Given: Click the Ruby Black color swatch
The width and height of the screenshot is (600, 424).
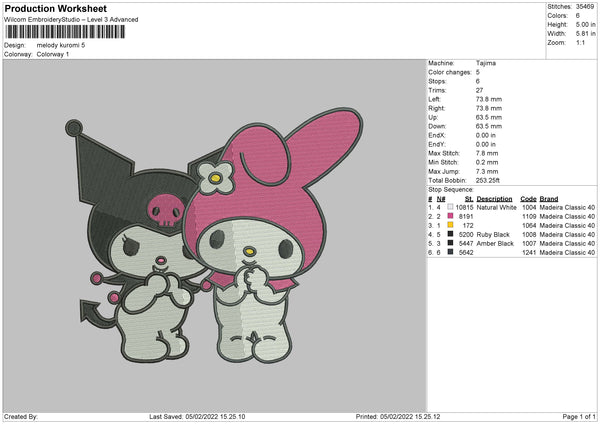Looking at the screenshot, I should coord(450,234).
